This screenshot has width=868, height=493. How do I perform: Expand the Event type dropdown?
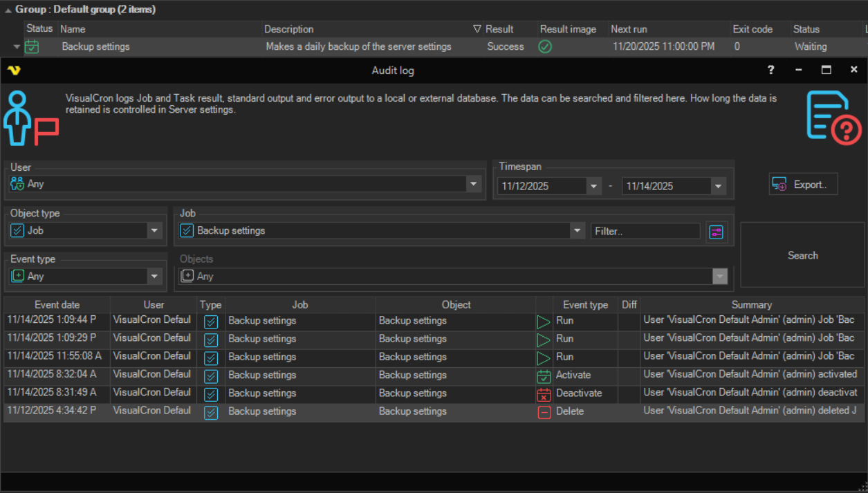pos(155,277)
